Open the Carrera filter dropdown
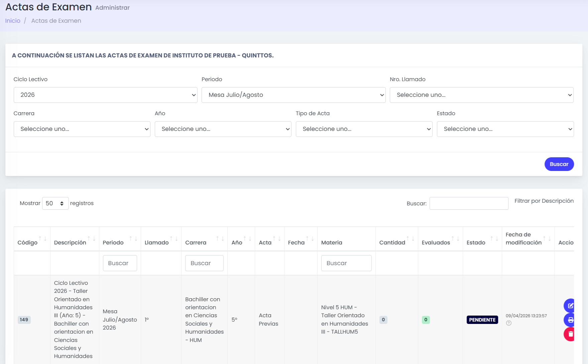The image size is (588, 364). 82,129
